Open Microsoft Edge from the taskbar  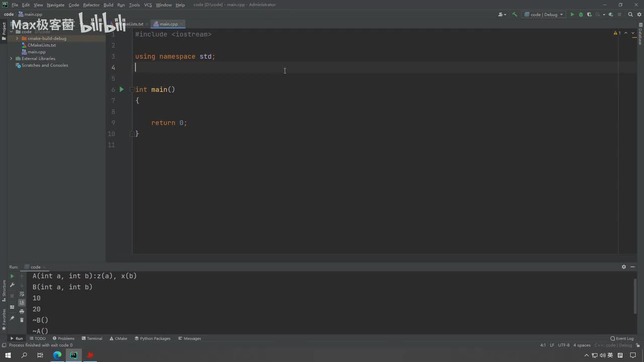pos(57,355)
